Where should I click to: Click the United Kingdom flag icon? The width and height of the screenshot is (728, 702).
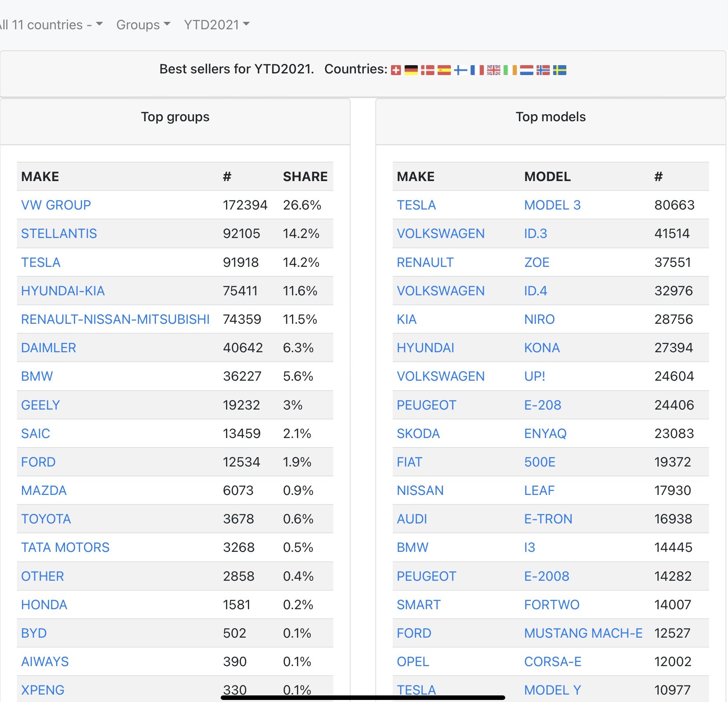point(493,70)
